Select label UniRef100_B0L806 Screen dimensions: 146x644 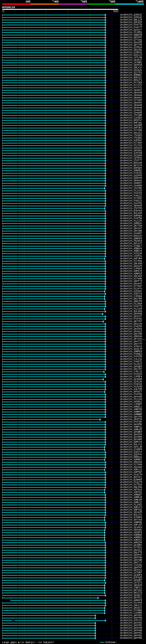[131, 311]
